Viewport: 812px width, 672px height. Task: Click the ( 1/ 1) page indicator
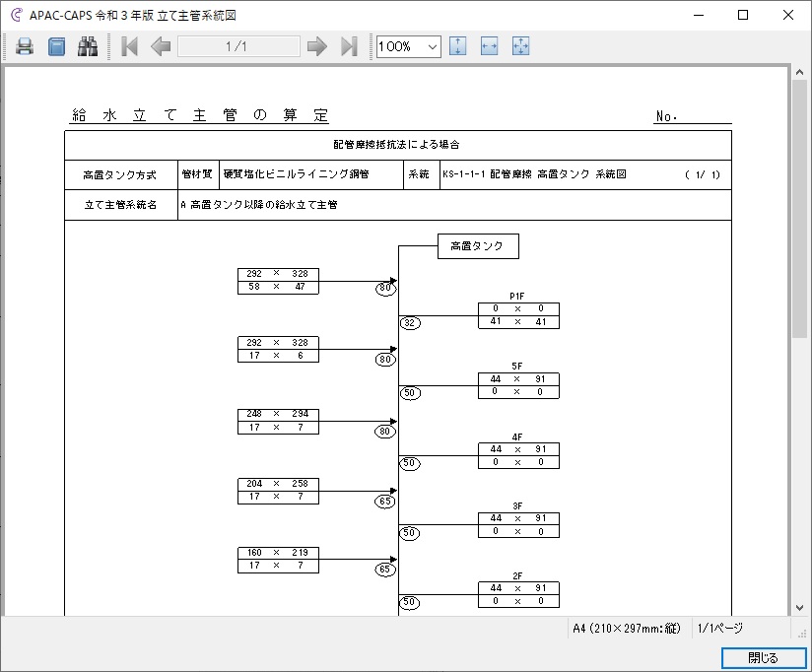coord(703,175)
